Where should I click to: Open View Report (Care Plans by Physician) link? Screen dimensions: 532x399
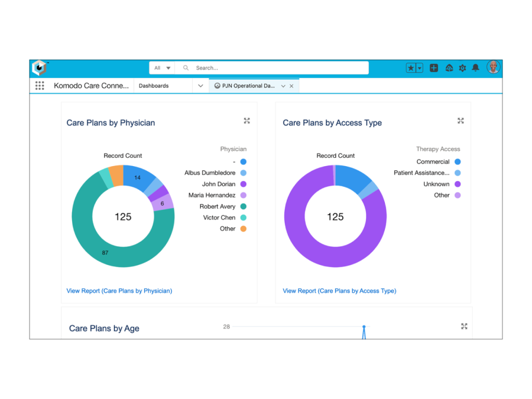pyautogui.click(x=119, y=291)
